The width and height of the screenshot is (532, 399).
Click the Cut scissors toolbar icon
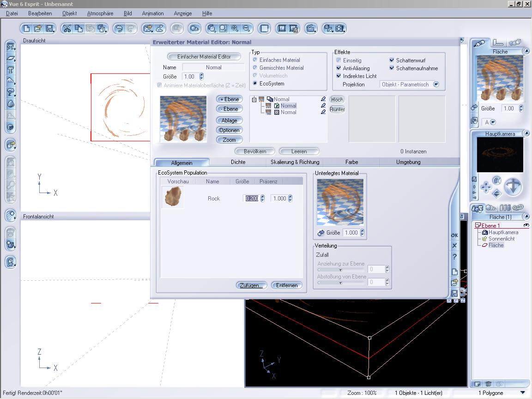[67, 29]
